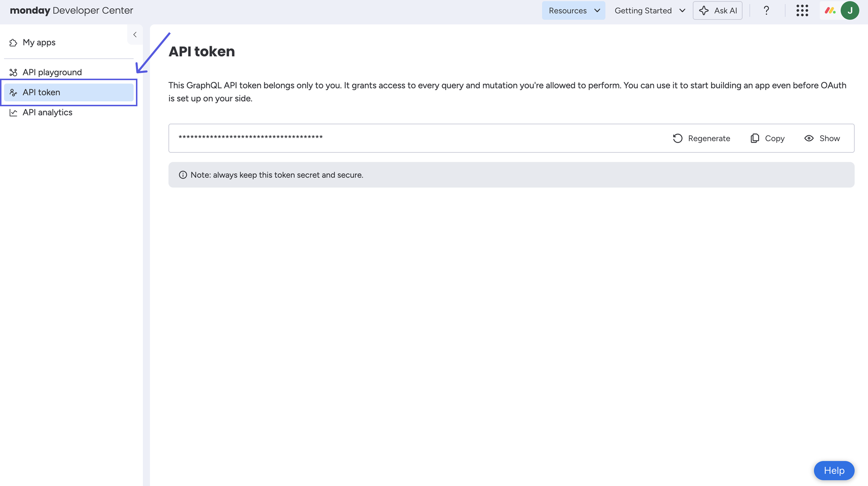Screen dimensions: 868x486
Task: Click the info icon in the note banner
Action: pos(183,175)
